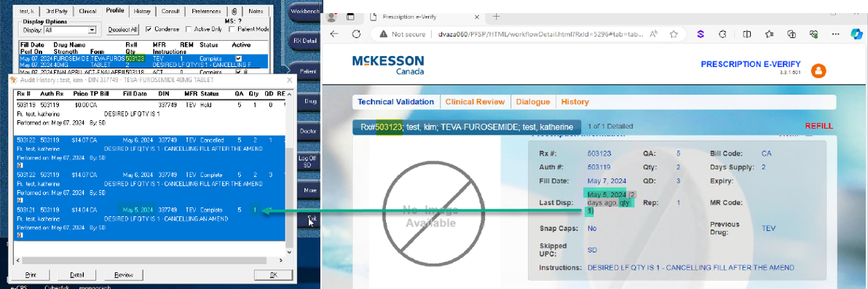The width and height of the screenshot is (868, 289).
Task: Open browser settings and more ellipsis
Action: [x=835, y=33]
